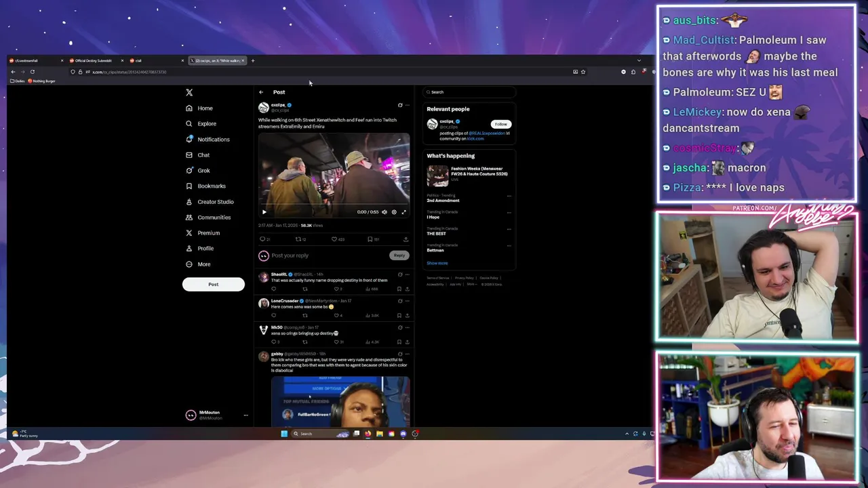The width and height of the screenshot is (868, 488).
Task: View analytics on Mk50's reply
Action: coord(372,342)
